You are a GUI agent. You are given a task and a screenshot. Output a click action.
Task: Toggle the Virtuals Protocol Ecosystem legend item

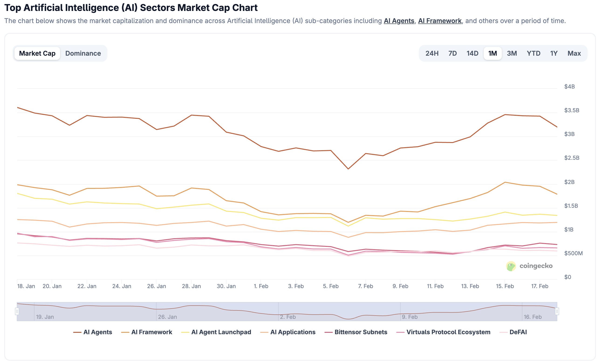coord(448,332)
